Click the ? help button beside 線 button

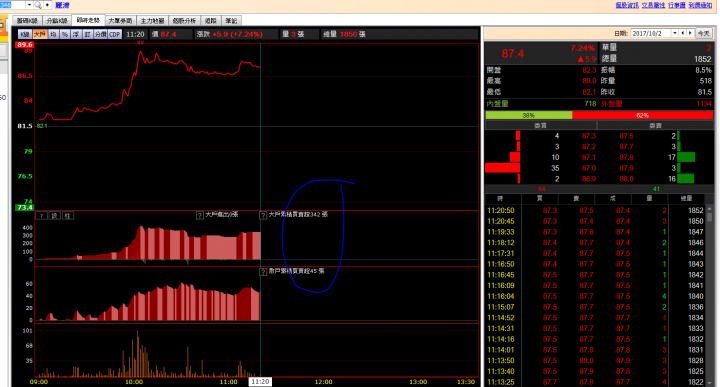pos(41,216)
